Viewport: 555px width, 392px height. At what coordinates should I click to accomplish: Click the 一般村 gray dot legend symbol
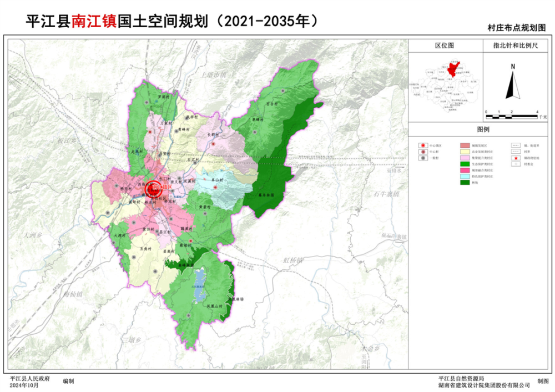[422, 158]
